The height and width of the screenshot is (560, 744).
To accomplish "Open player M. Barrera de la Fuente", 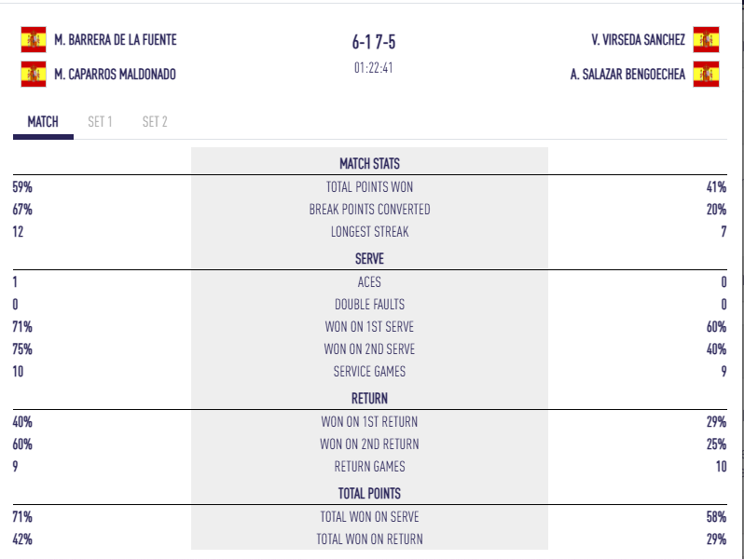I will pos(116,40).
